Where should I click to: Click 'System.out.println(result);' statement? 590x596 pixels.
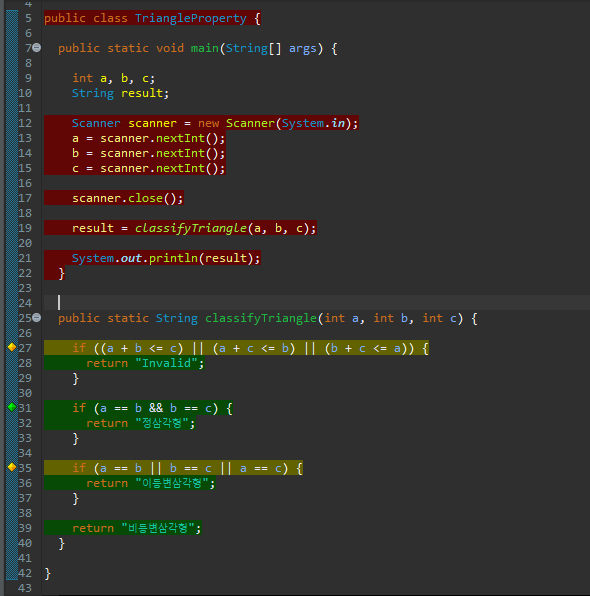pos(166,258)
